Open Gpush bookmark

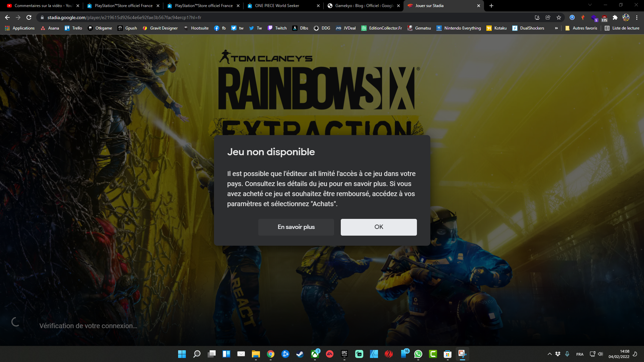pos(127,28)
